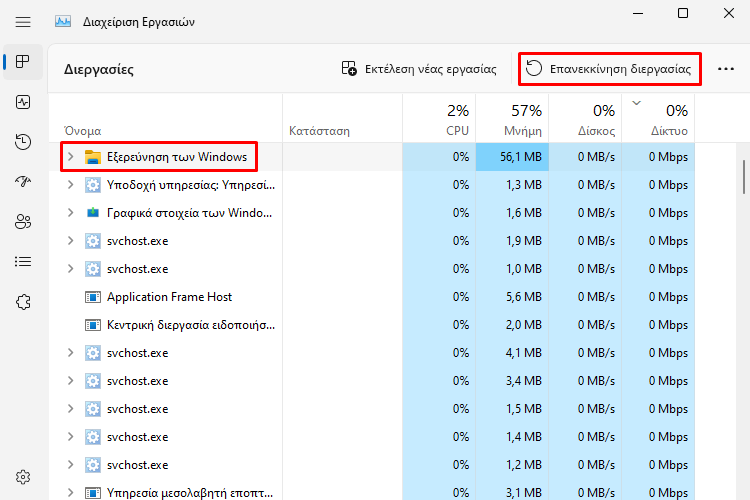Click the process list vertical scrollbar thumb
The width and height of the screenshot is (750, 500).
coord(744,177)
